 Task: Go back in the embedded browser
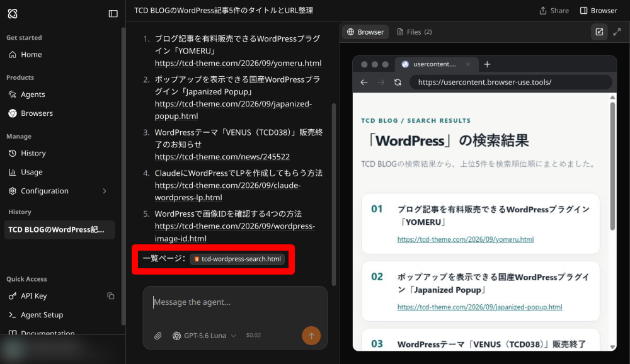364,82
